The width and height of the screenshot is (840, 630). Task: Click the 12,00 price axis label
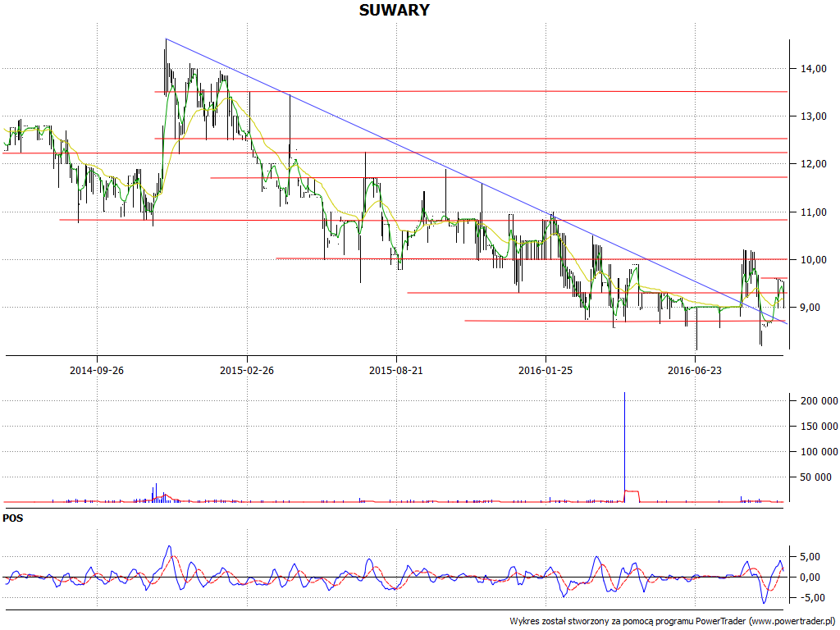click(x=813, y=164)
